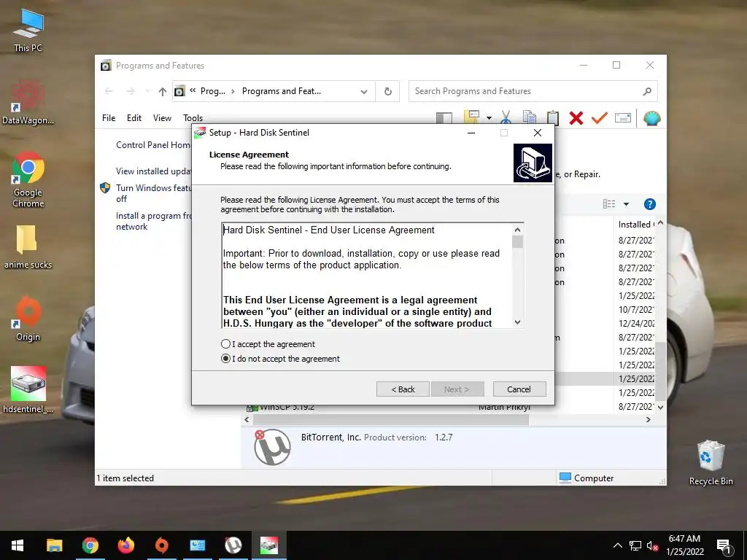Open the recent locations dropdown chevron

pyautogui.click(x=147, y=90)
